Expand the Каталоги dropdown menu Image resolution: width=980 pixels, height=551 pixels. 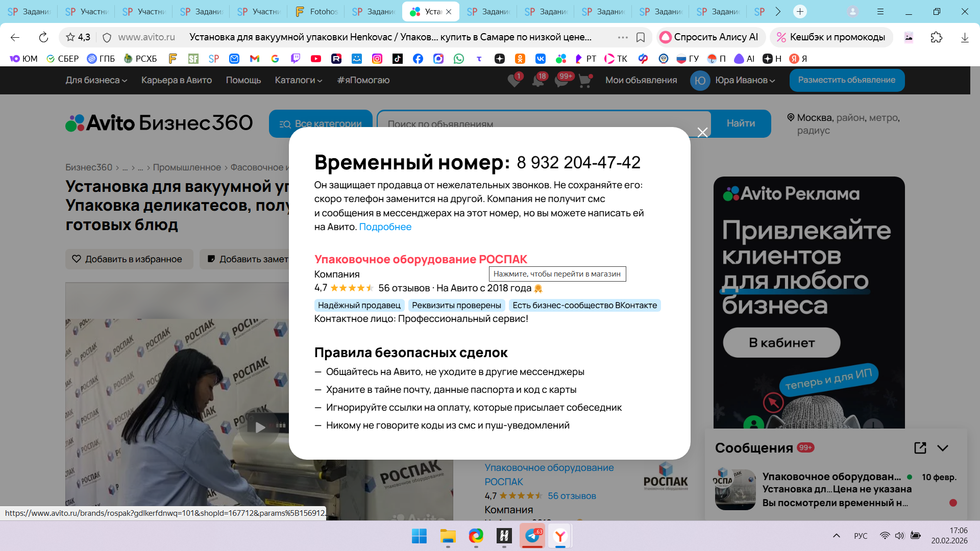[298, 80]
